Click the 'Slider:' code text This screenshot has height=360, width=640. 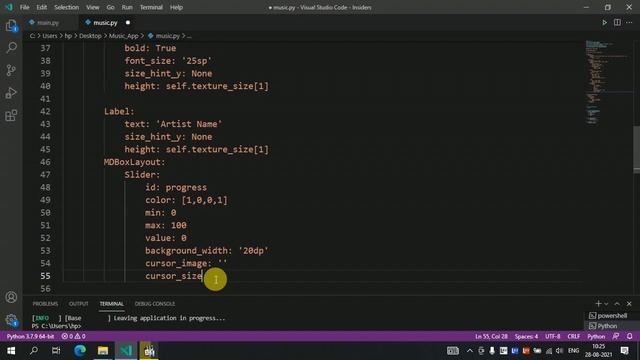(x=142, y=175)
